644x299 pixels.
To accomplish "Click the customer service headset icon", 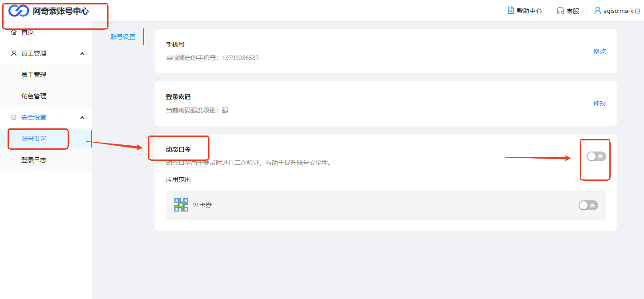I will click(x=560, y=11).
